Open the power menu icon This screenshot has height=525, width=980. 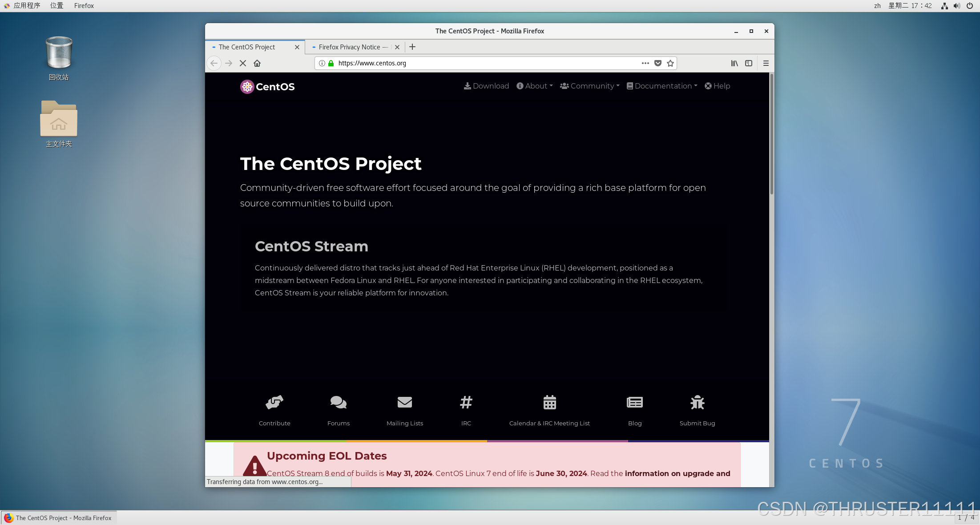970,6
